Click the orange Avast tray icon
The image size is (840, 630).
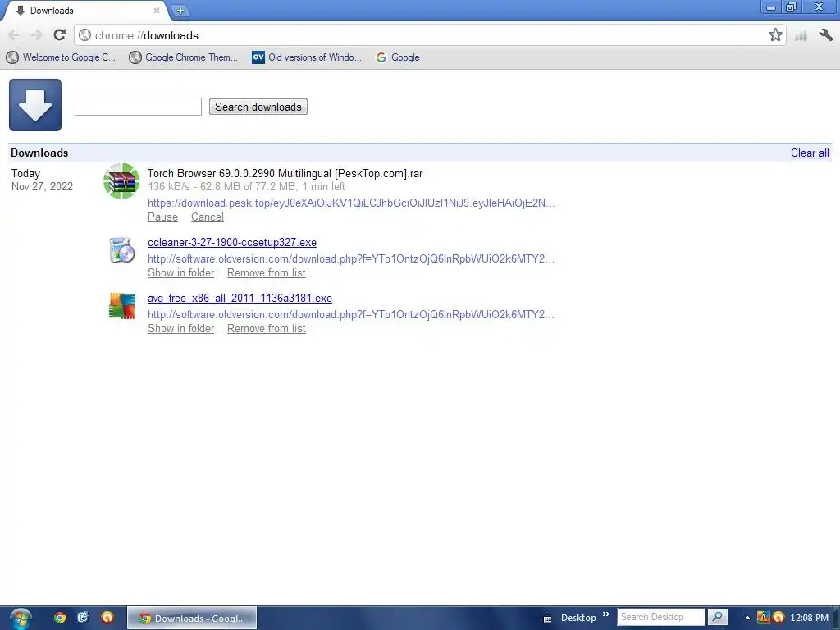tap(778, 618)
